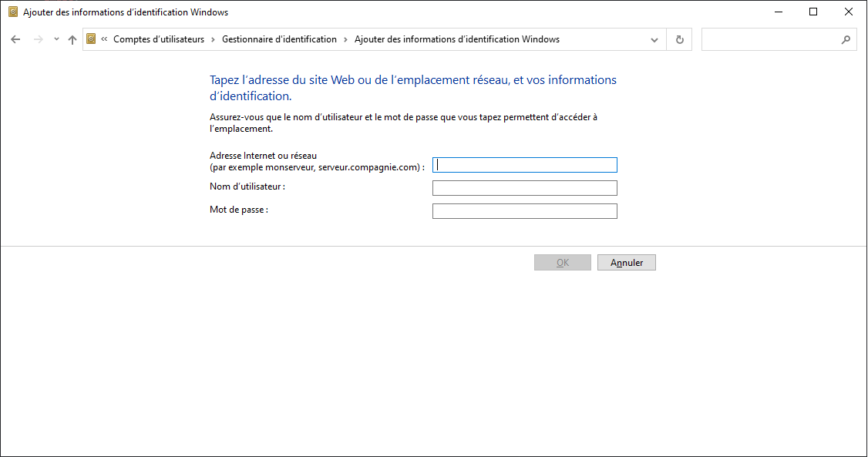Expand chevron after Gestionnaire d'identification breadcrumb
This screenshot has width=868, height=457.
coord(345,39)
